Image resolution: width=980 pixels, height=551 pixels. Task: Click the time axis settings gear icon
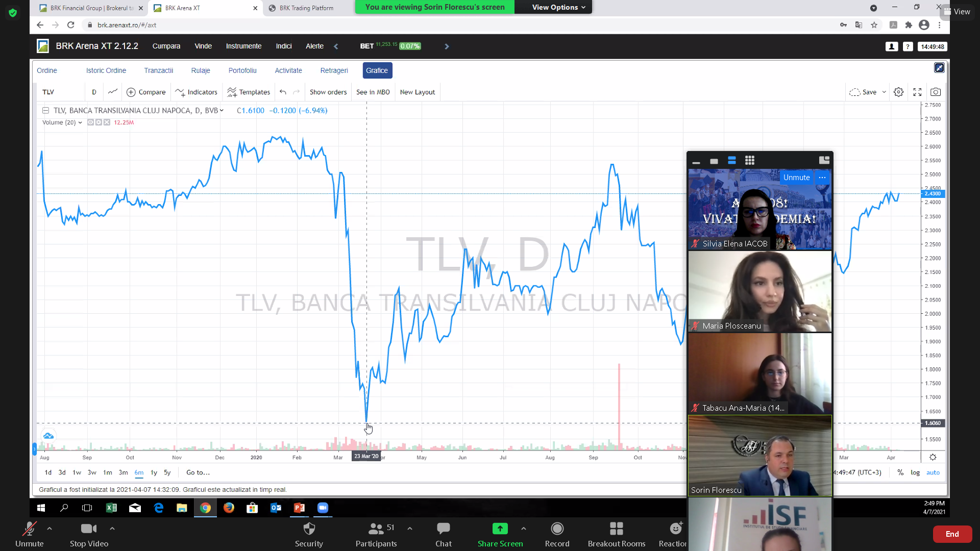point(933,457)
